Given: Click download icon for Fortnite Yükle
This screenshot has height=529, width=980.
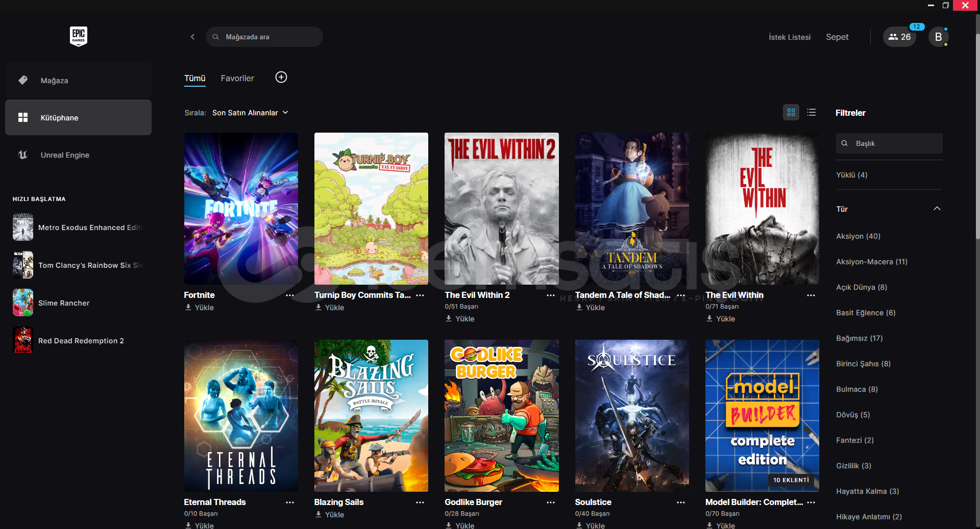Looking at the screenshot, I should click(x=188, y=307).
